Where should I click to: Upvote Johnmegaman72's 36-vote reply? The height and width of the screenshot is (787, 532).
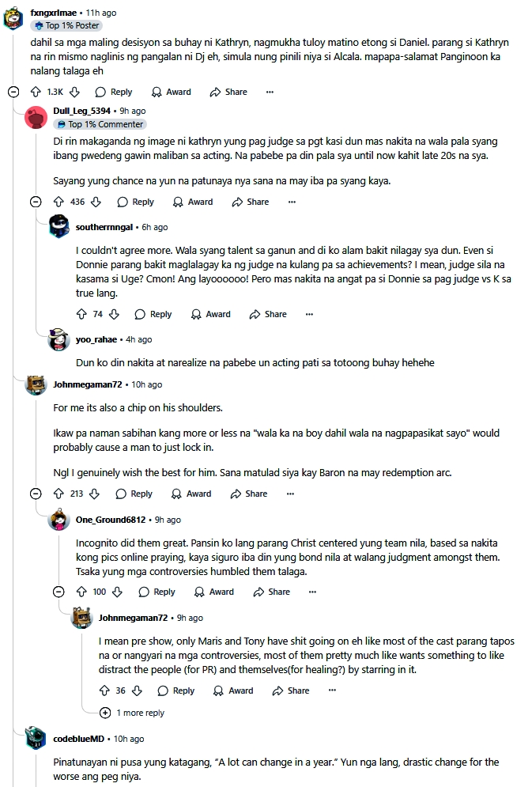click(103, 691)
